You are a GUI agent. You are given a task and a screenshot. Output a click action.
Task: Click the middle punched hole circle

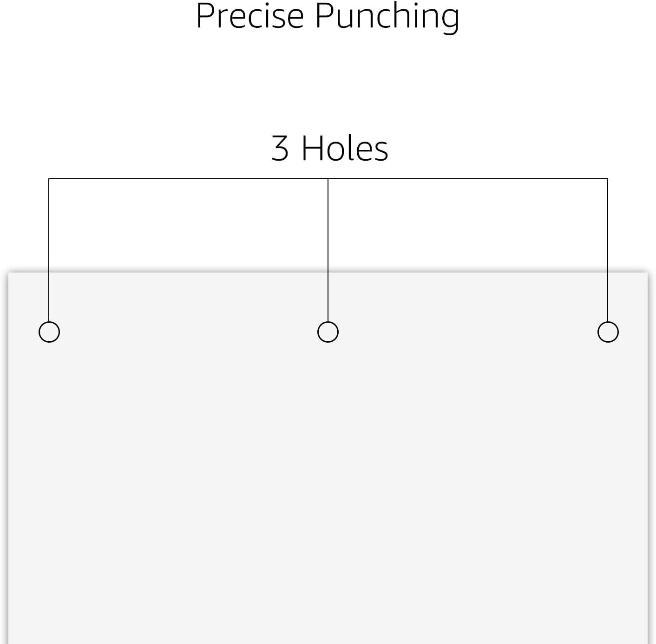point(328,332)
